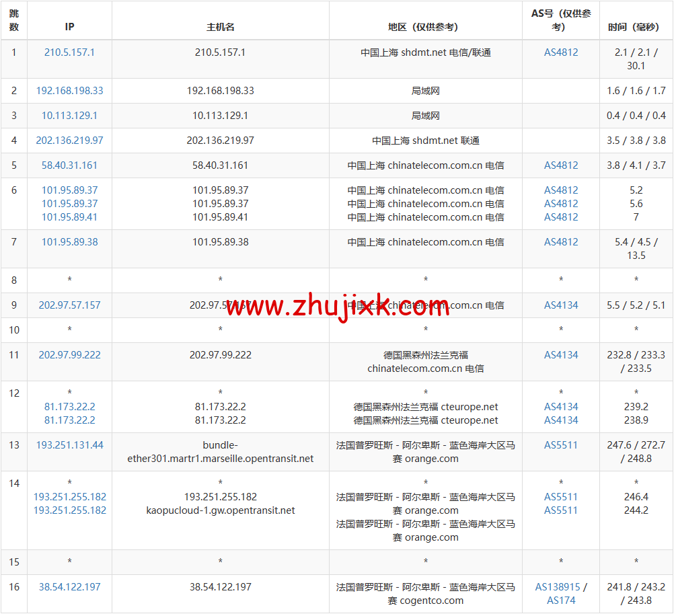The height and width of the screenshot is (616, 676).
Task: Select IP 192.168.198.33 in hop 2
Action: (69, 91)
